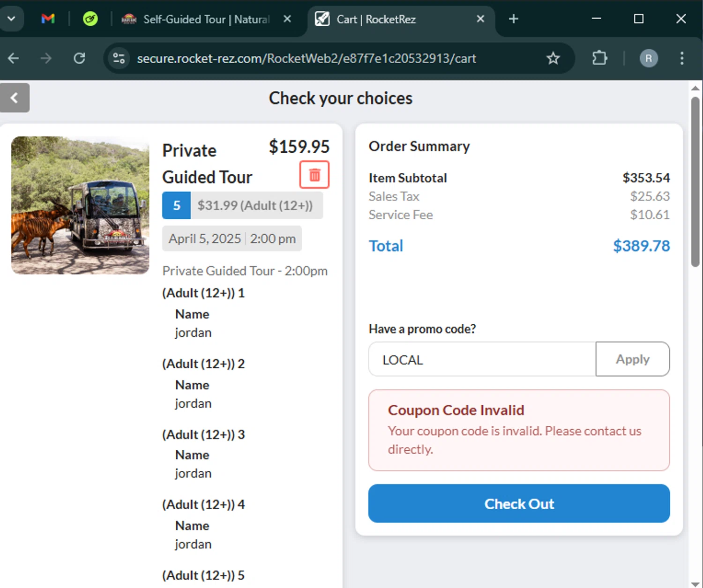Click the $159.95 item price

click(x=299, y=147)
